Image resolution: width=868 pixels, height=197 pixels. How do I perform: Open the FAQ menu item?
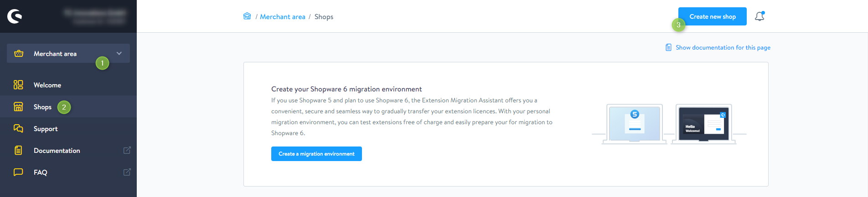coord(68,172)
